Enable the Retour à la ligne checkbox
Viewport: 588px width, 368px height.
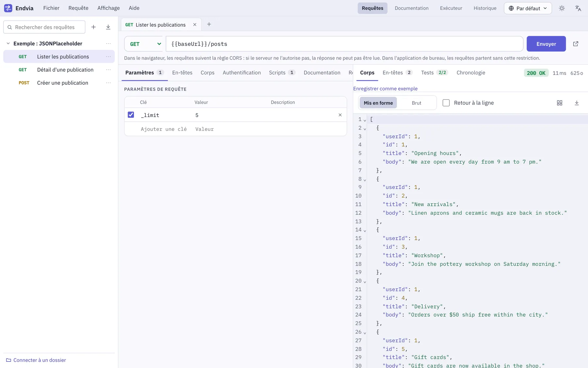pyautogui.click(x=446, y=103)
